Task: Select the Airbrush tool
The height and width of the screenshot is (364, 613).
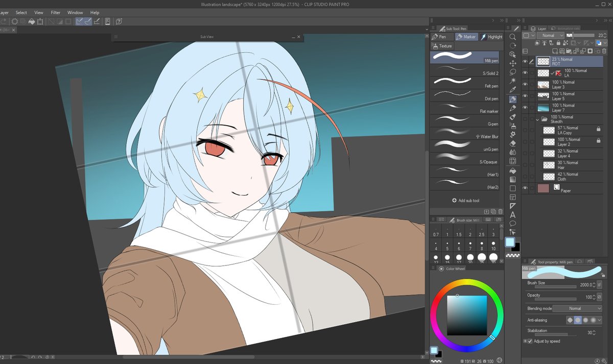Action: (512, 127)
